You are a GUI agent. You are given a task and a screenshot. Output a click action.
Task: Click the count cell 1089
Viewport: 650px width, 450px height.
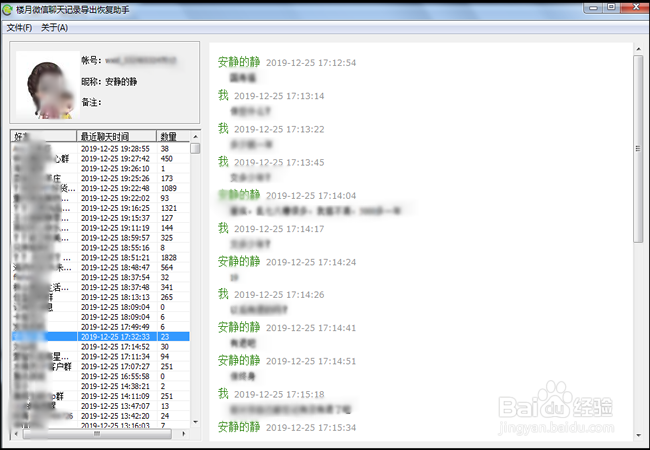pyautogui.click(x=169, y=189)
